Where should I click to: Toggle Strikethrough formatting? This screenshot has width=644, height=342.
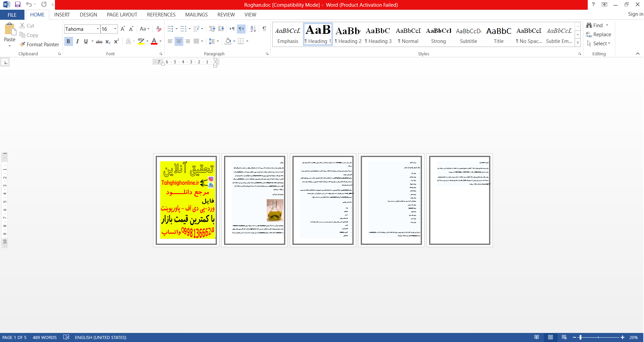[99, 42]
